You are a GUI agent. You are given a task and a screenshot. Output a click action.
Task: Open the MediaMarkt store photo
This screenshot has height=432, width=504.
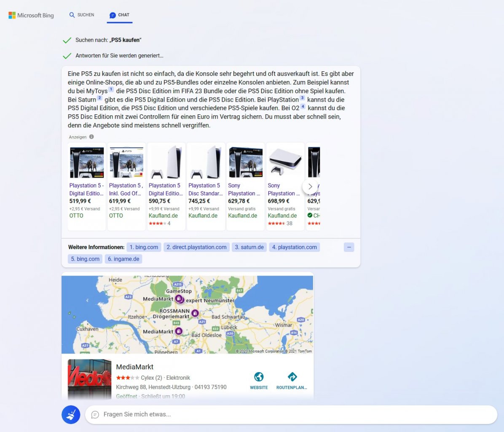[90, 379]
